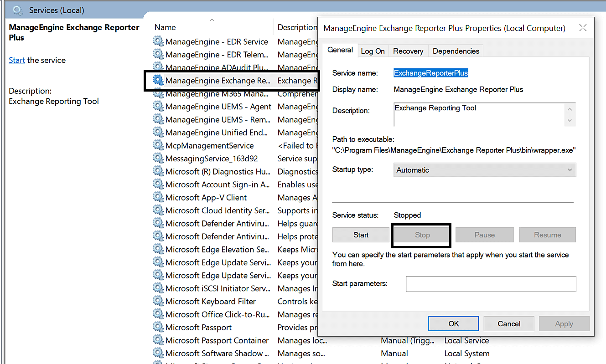Click gear icon for Microsoft iSCSI Initiator Serv...
This screenshot has width=606, height=364.
click(158, 288)
